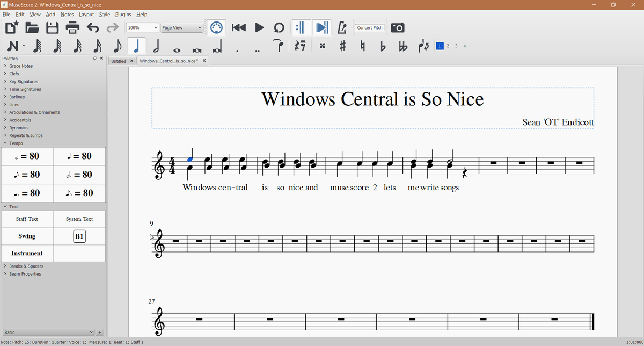Toggle Concert Pitch

370,27
